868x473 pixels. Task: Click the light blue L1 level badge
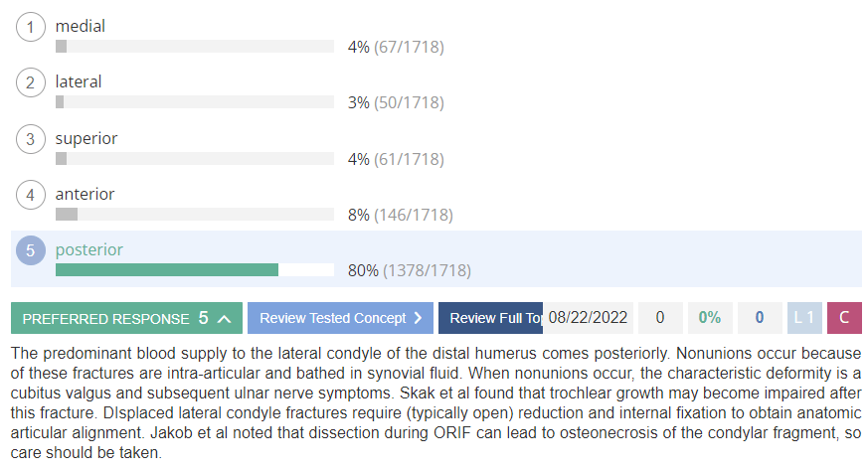[804, 318]
